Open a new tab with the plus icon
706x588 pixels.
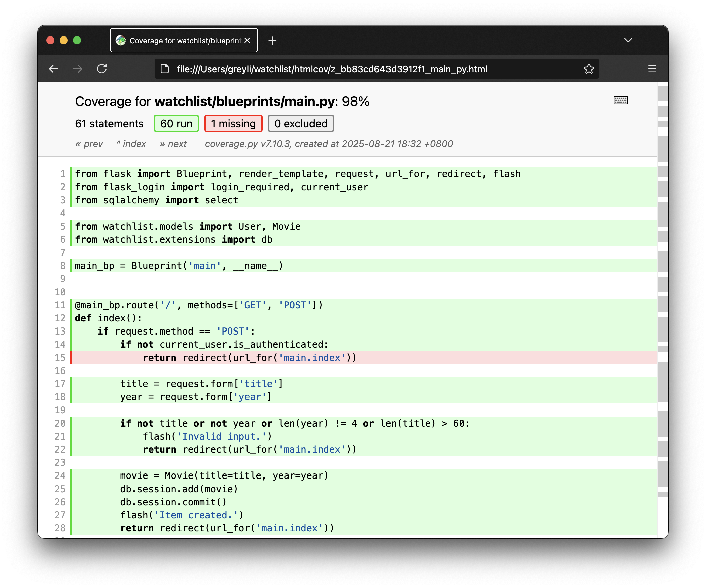(x=272, y=41)
